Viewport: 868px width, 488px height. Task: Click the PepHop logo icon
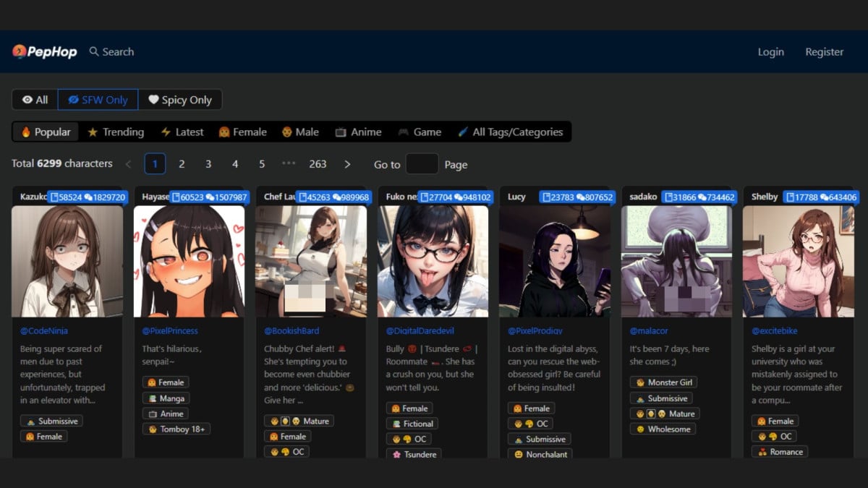pyautogui.click(x=20, y=51)
